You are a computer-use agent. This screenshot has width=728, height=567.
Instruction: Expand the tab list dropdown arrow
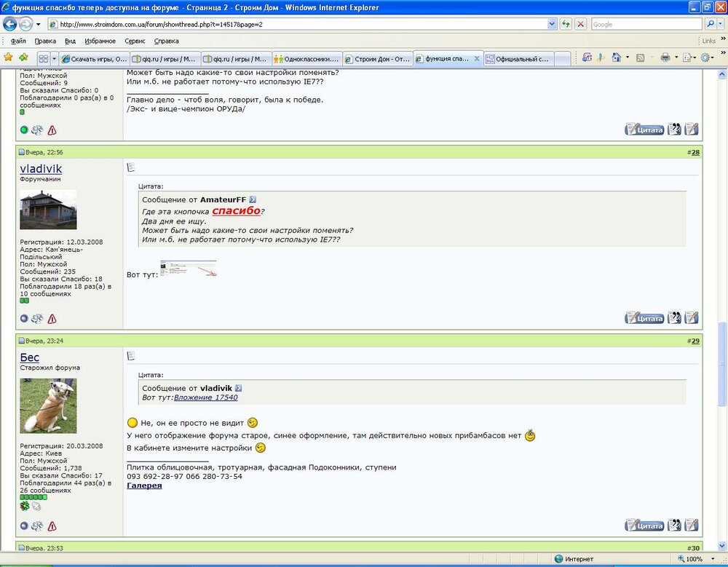(x=54, y=58)
